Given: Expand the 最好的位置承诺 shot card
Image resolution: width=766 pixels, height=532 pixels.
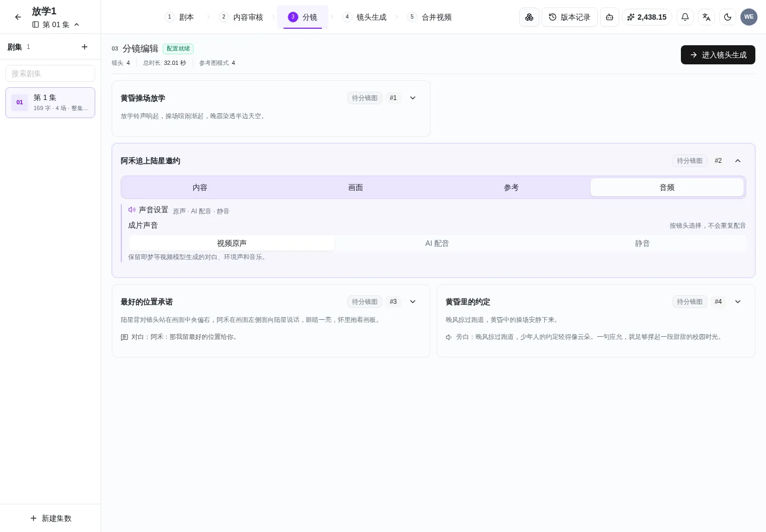Looking at the screenshot, I should (x=413, y=302).
